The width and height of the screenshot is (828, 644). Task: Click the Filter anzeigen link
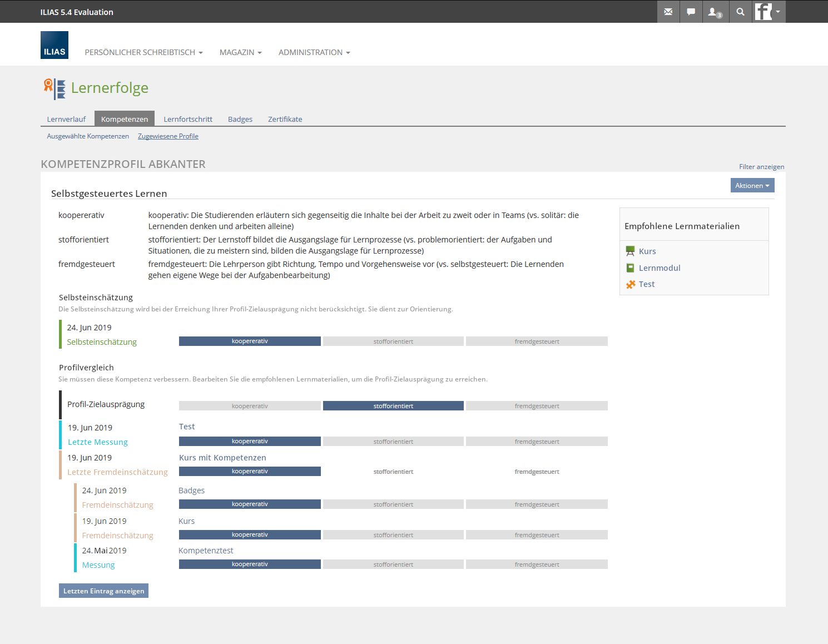point(761,167)
